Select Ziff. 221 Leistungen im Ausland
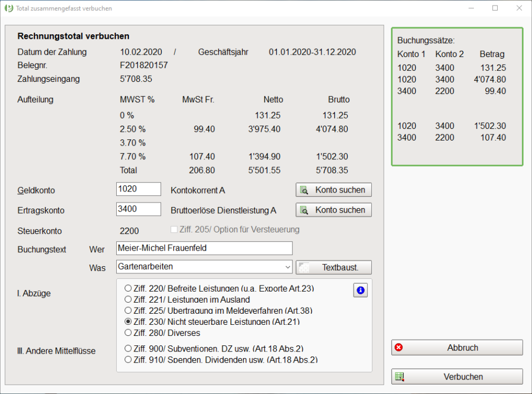The height and width of the screenshot is (394, 532). [x=128, y=299]
